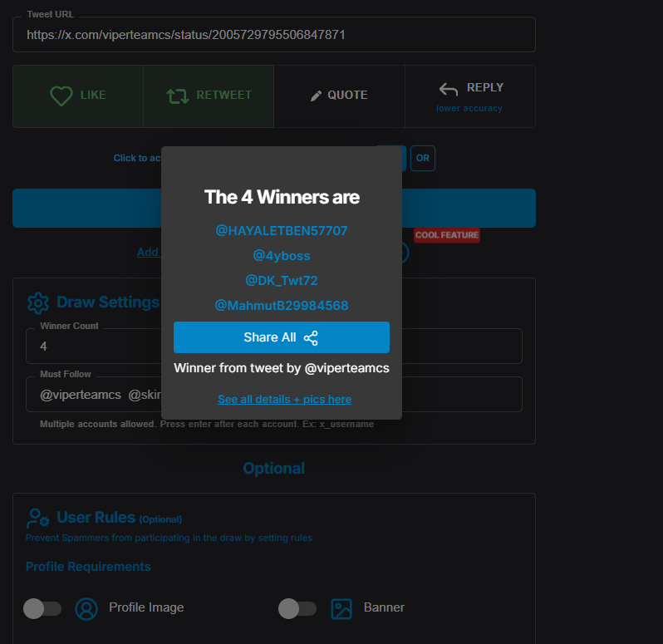Click the Profile Requirements heading
Viewport: 663px width, 644px height.
(88, 567)
